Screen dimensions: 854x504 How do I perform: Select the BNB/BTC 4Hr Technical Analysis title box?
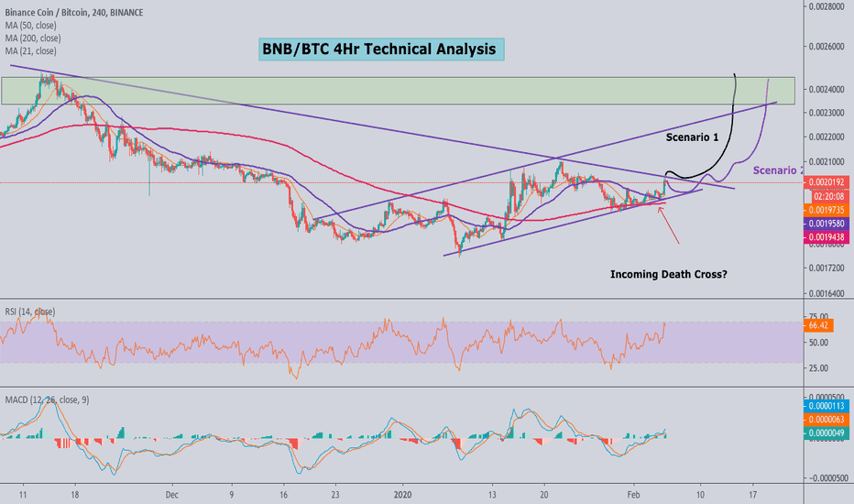tap(381, 49)
